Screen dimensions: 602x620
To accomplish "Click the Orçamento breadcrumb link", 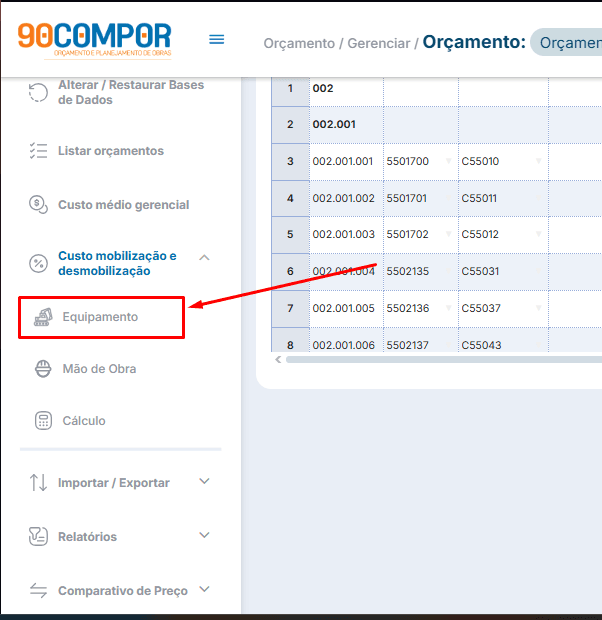I will tap(299, 43).
